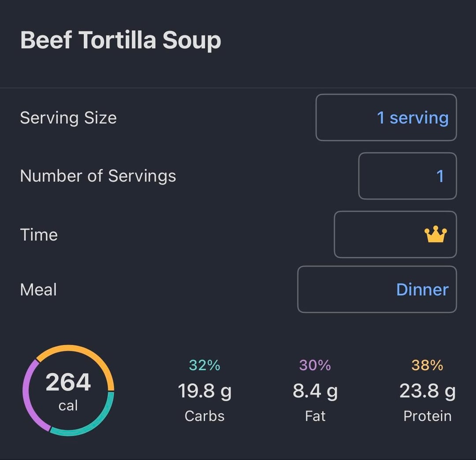
Task: Select the 38% protein percentage
Action: [x=427, y=365]
